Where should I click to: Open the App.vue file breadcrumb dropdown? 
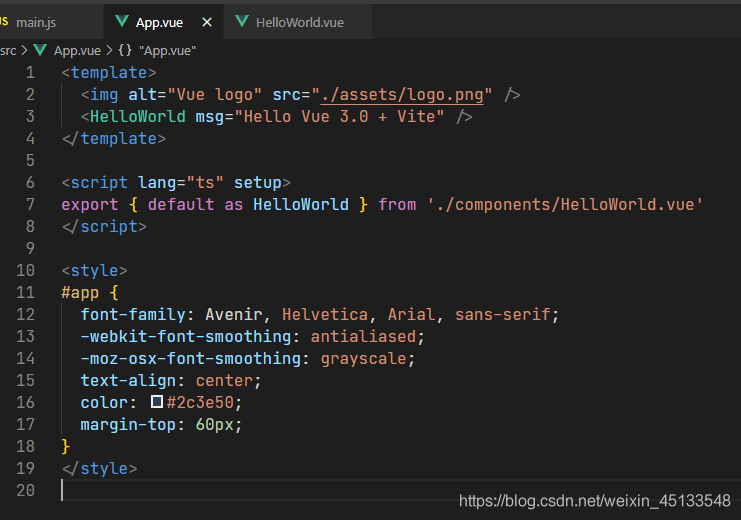point(77,50)
